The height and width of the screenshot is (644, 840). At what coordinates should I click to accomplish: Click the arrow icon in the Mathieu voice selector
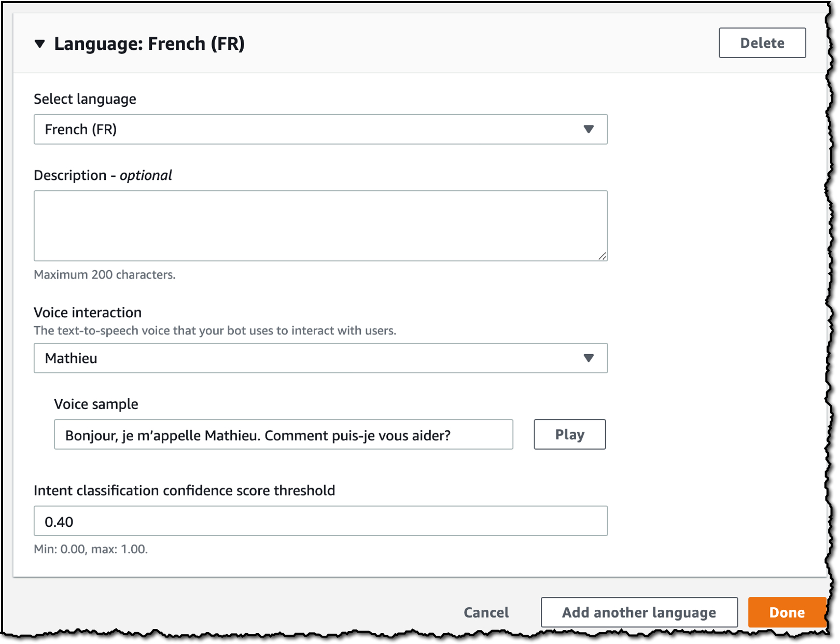click(588, 358)
